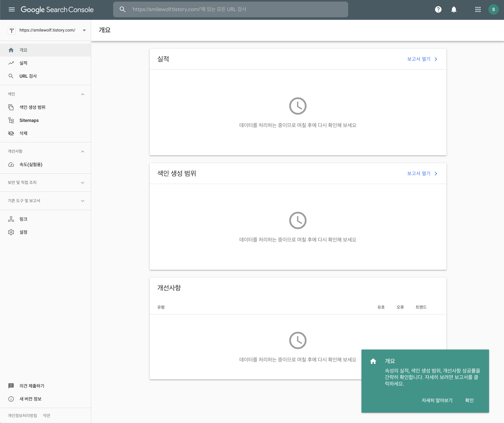Click the hamburger main menu icon

[12, 9]
